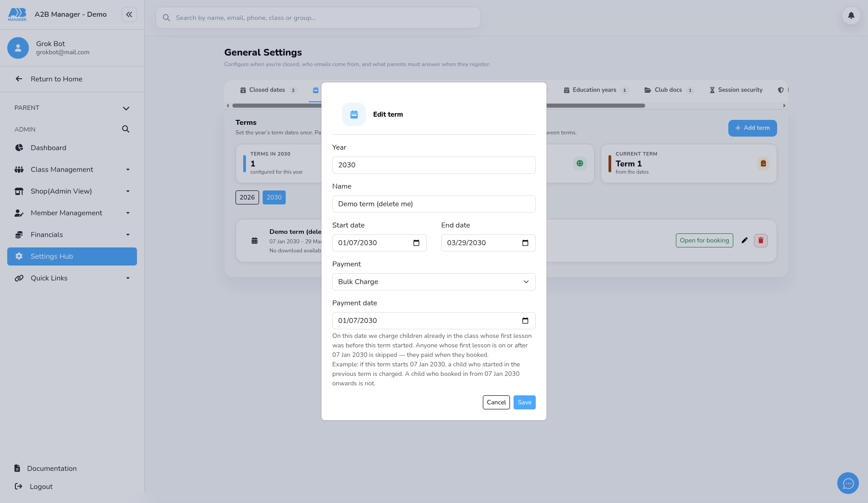Delete Demo term with red trash icon
Viewport: 868px width, 503px height.
point(761,241)
